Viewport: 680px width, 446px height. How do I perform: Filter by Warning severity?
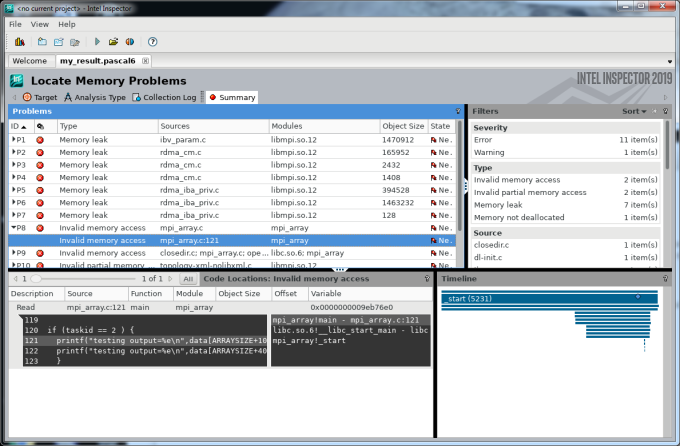pyautogui.click(x=566, y=152)
